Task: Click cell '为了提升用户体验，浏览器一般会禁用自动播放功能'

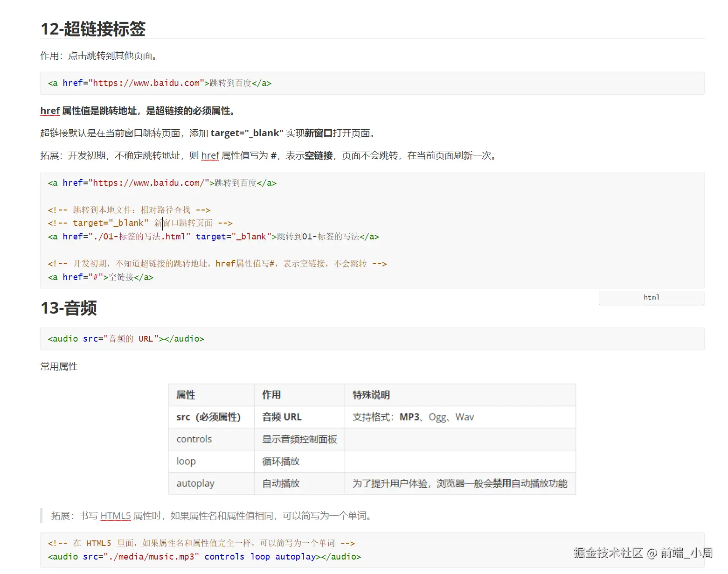Action: click(460, 483)
